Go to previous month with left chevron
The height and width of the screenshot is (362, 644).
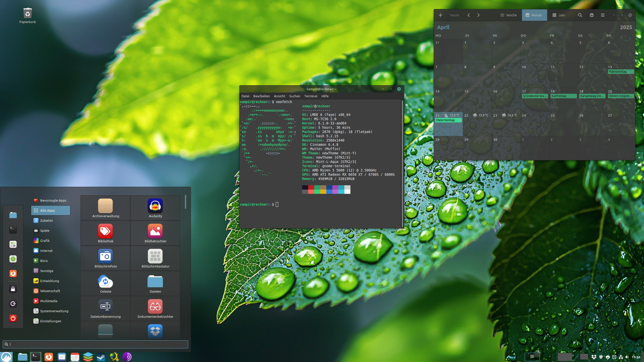[469, 15]
